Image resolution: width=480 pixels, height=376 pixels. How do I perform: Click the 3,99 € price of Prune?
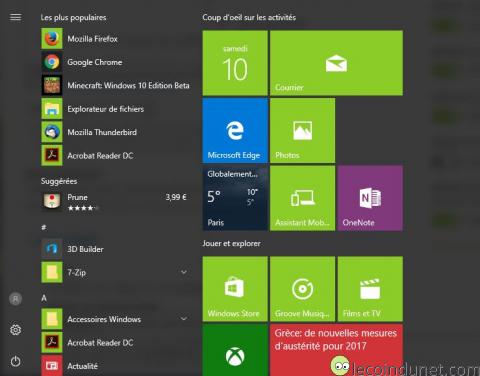tap(176, 197)
